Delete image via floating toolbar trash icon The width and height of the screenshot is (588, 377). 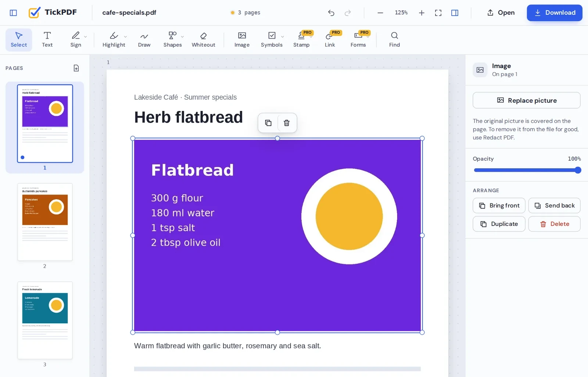click(x=287, y=123)
